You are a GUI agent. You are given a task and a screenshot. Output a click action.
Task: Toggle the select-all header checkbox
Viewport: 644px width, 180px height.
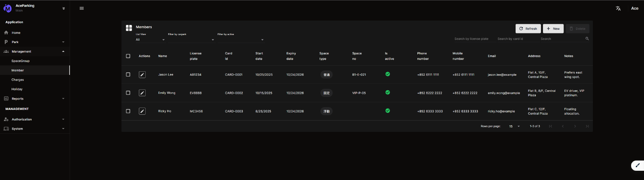[128, 56]
